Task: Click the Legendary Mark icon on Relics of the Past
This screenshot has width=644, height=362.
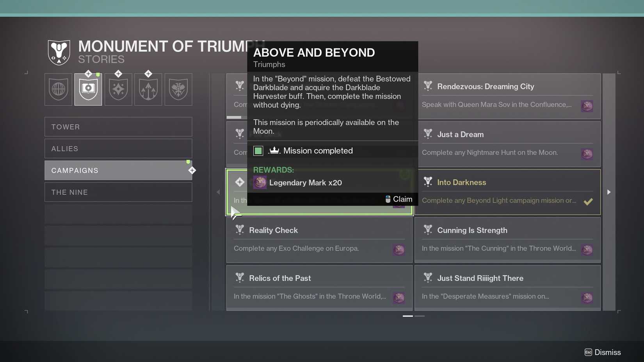Action: coord(399,298)
